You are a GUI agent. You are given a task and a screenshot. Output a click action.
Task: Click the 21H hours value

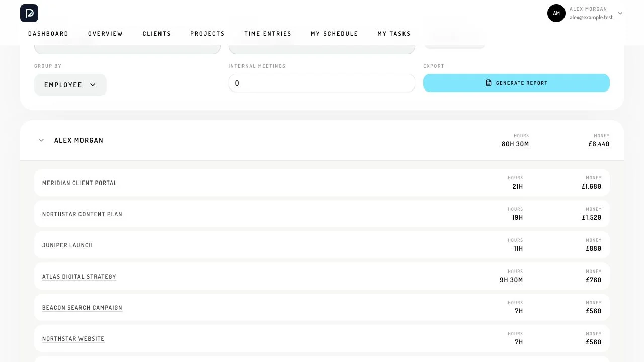(x=518, y=187)
